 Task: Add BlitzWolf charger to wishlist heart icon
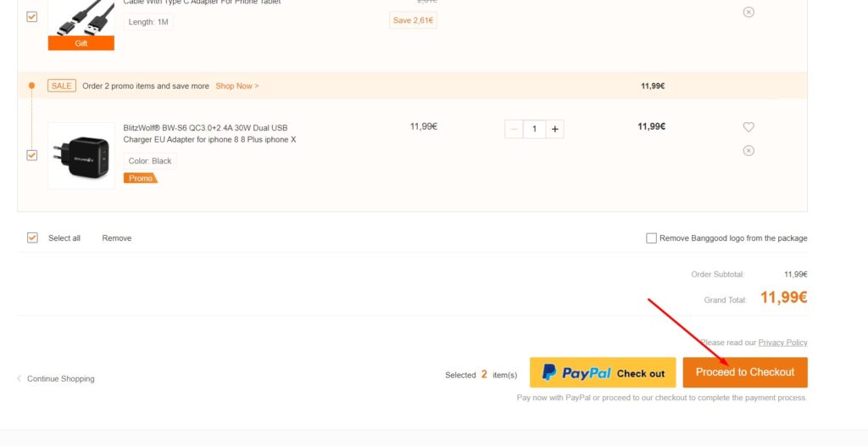(x=748, y=127)
